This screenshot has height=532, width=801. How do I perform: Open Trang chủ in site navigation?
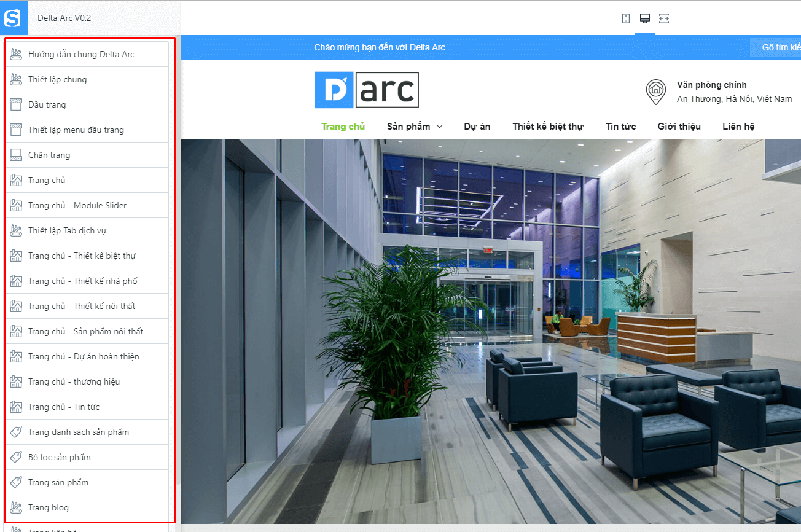pyautogui.click(x=343, y=127)
